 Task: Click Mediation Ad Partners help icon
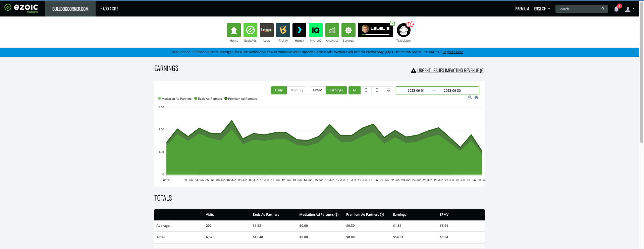point(336,215)
